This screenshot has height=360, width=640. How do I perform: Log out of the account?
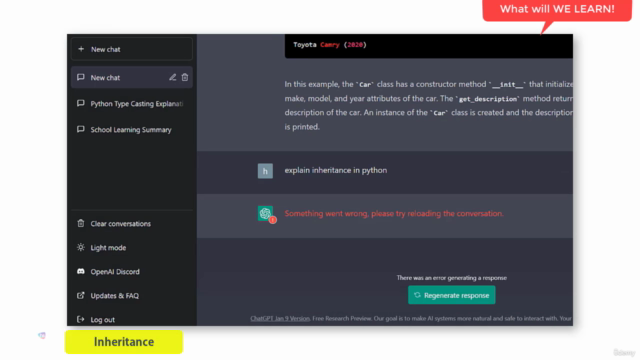click(x=132, y=320)
